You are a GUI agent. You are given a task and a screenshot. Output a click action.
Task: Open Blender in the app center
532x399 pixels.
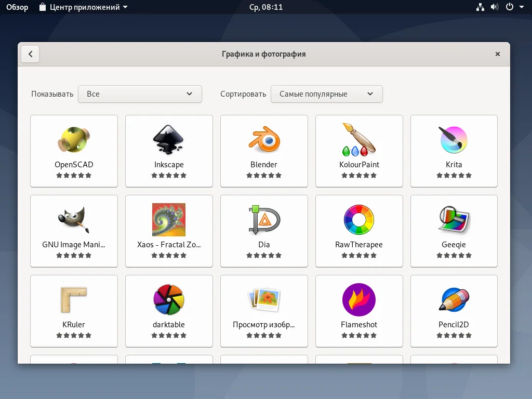click(x=264, y=151)
